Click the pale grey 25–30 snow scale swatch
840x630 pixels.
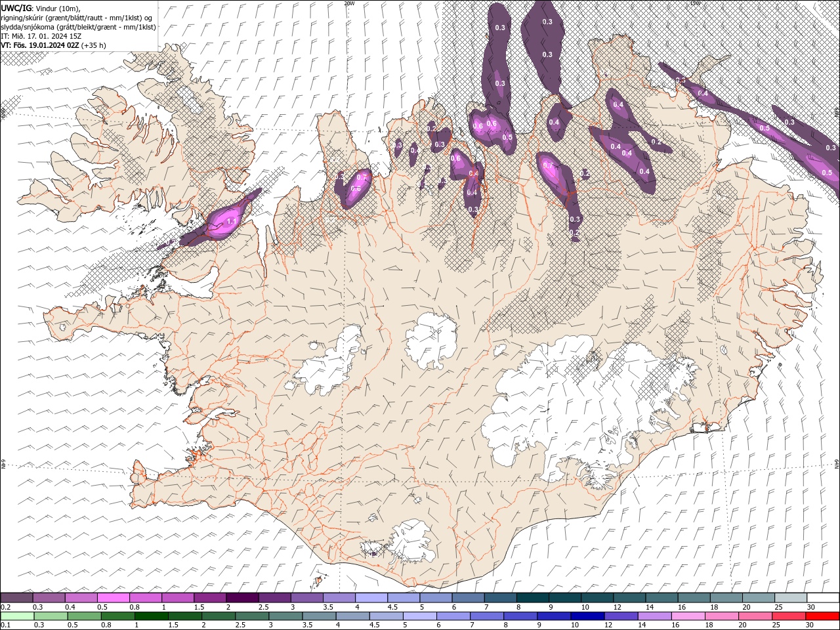click(791, 597)
